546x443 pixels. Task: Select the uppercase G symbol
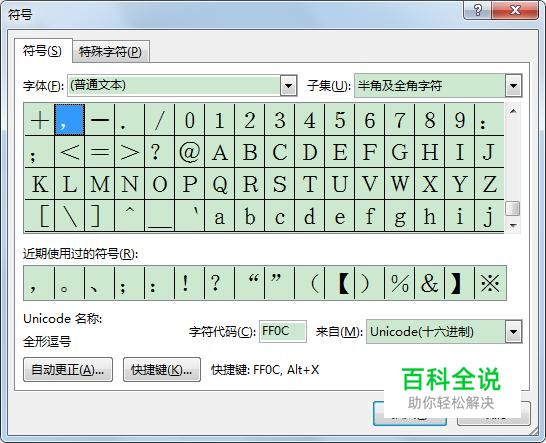pos(399,152)
